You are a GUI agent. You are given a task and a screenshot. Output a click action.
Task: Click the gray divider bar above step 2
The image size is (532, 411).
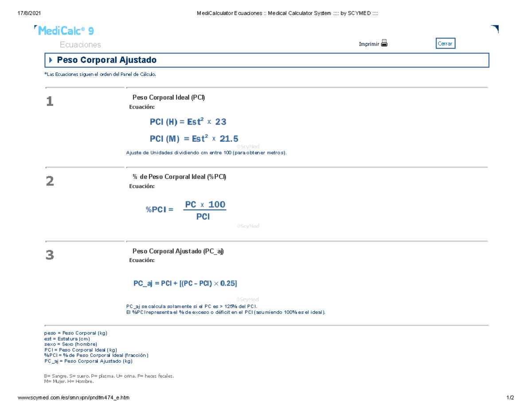[266, 166]
